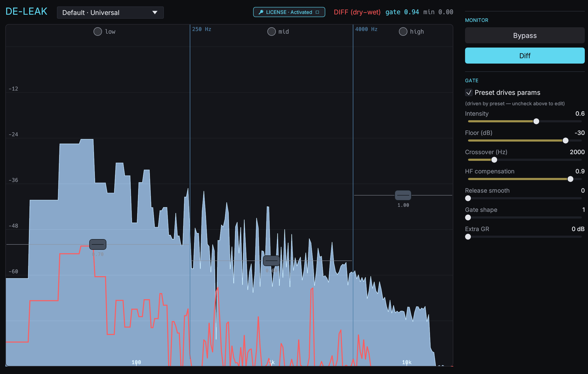Screen dimensions: 588x374
Task: Click the DE-LEAK logo title
Action: click(26, 11)
